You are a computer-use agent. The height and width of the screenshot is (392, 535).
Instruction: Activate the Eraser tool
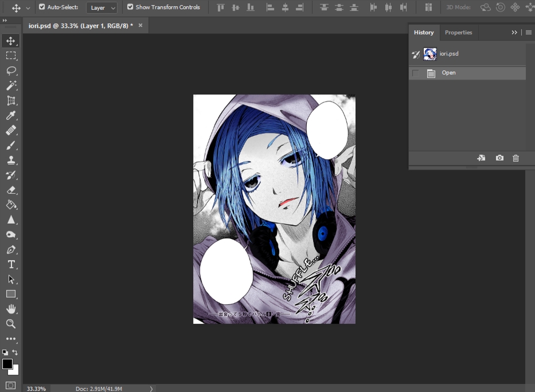click(x=11, y=190)
